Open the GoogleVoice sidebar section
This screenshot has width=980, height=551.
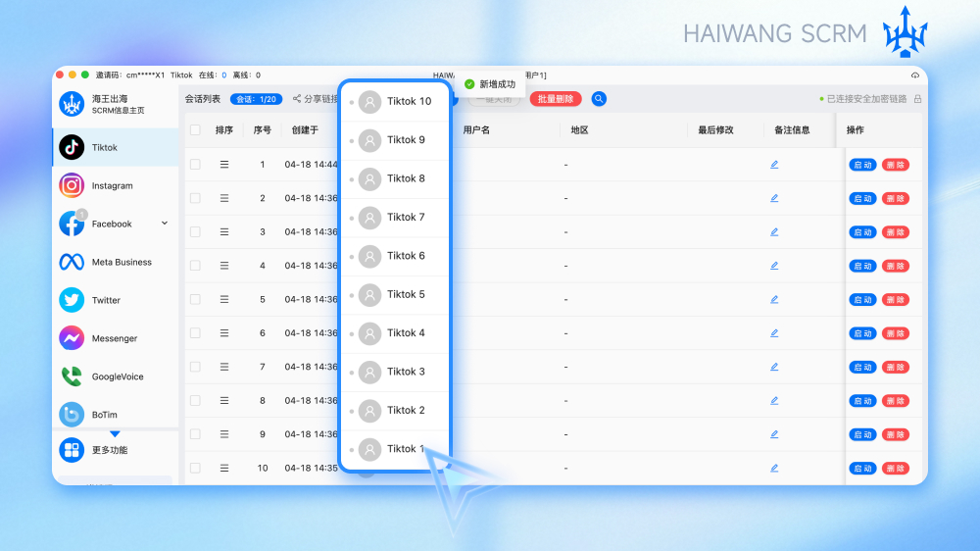point(116,376)
